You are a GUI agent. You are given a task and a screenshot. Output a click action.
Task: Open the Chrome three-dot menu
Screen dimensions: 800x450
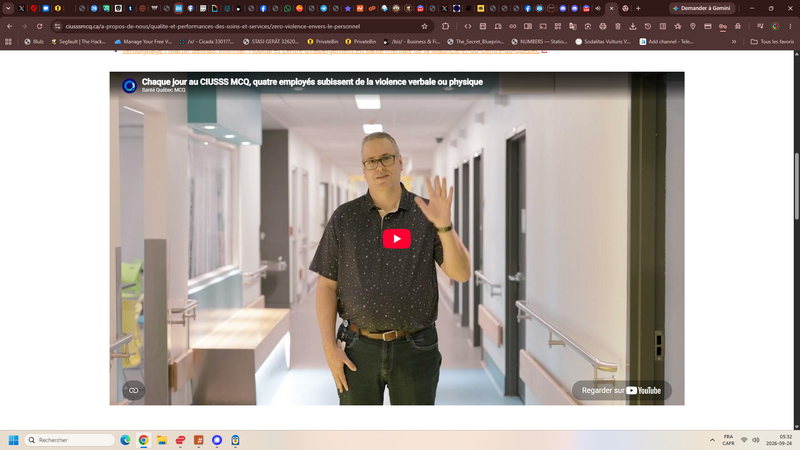(790, 26)
